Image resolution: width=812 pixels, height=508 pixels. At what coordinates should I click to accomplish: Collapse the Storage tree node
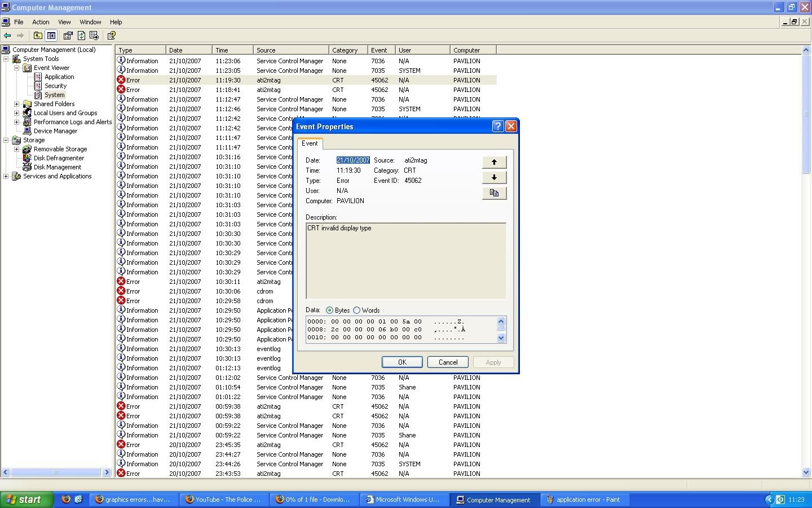tap(6, 140)
